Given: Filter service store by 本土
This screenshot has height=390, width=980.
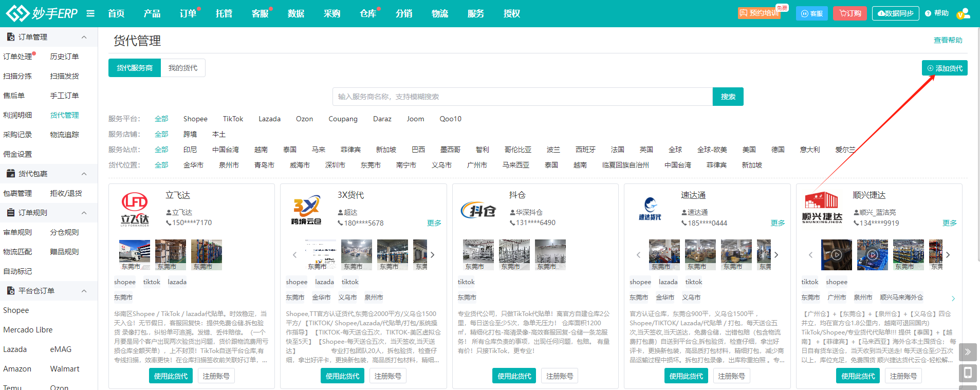Looking at the screenshot, I should point(219,134).
